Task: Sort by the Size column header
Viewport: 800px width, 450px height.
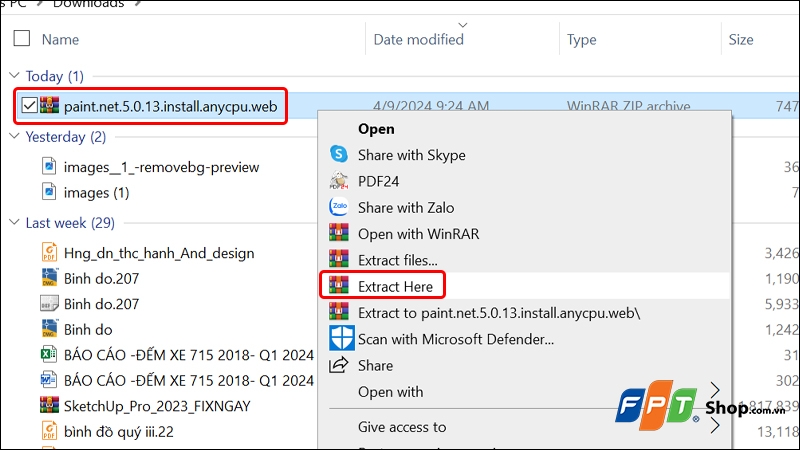Action: [x=741, y=39]
